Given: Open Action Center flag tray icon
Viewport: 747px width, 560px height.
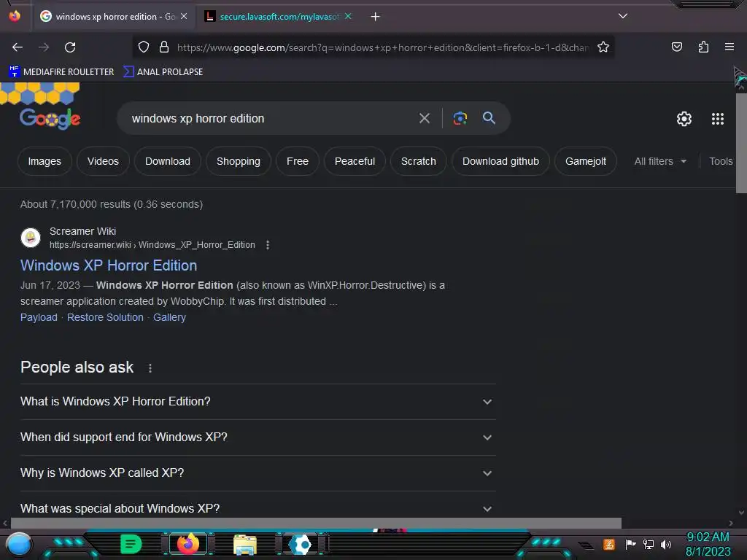Looking at the screenshot, I should [x=630, y=544].
